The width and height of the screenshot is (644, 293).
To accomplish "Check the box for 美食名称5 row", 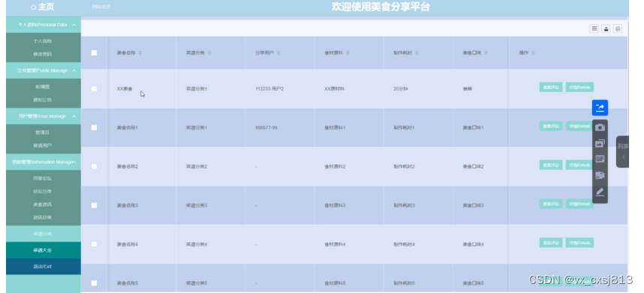I will pyautogui.click(x=94, y=283).
